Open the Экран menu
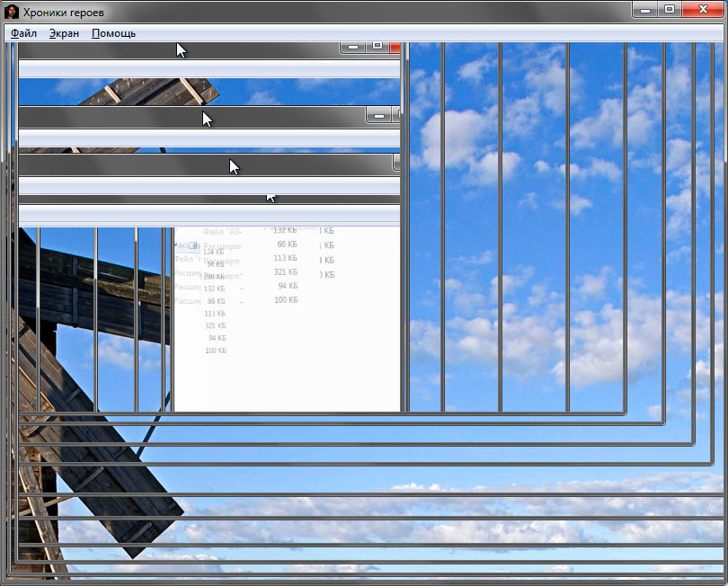This screenshot has height=586, width=728. [x=64, y=33]
